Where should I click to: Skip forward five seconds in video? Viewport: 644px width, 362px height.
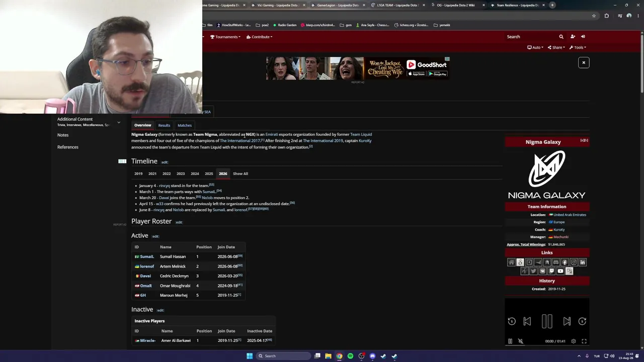tap(582, 321)
